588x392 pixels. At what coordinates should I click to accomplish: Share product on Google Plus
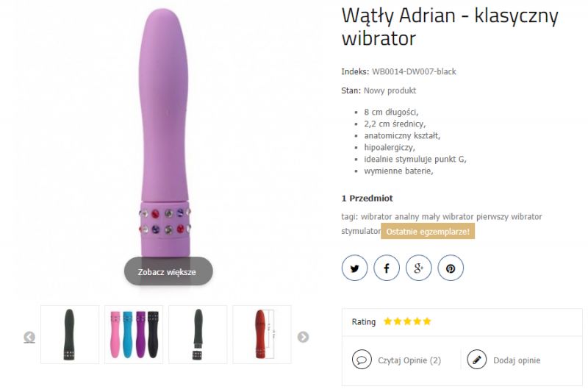[x=418, y=268]
